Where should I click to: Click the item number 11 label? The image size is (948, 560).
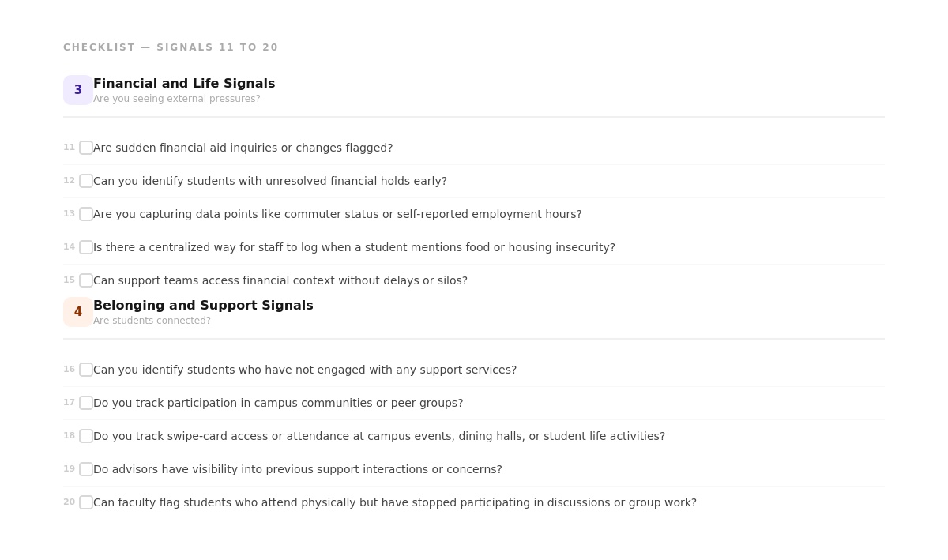click(x=70, y=148)
